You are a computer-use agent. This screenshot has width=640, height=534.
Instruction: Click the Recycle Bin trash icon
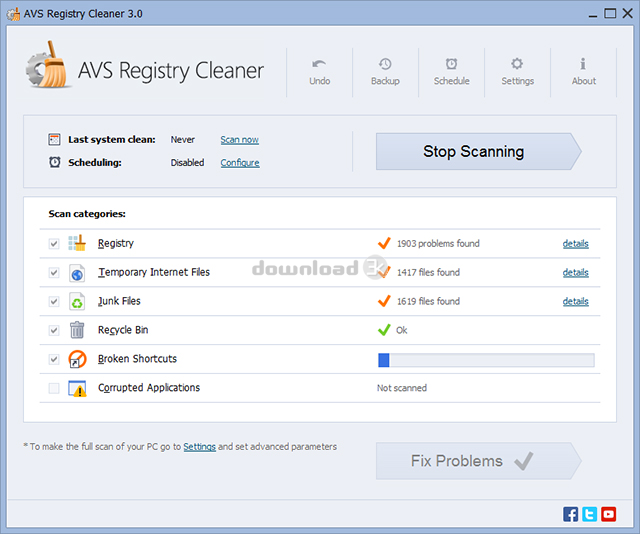coord(77,330)
